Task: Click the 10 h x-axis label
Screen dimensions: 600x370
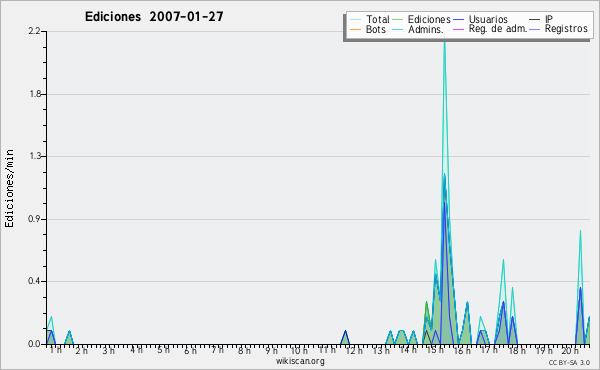Action: pyautogui.click(x=299, y=350)
